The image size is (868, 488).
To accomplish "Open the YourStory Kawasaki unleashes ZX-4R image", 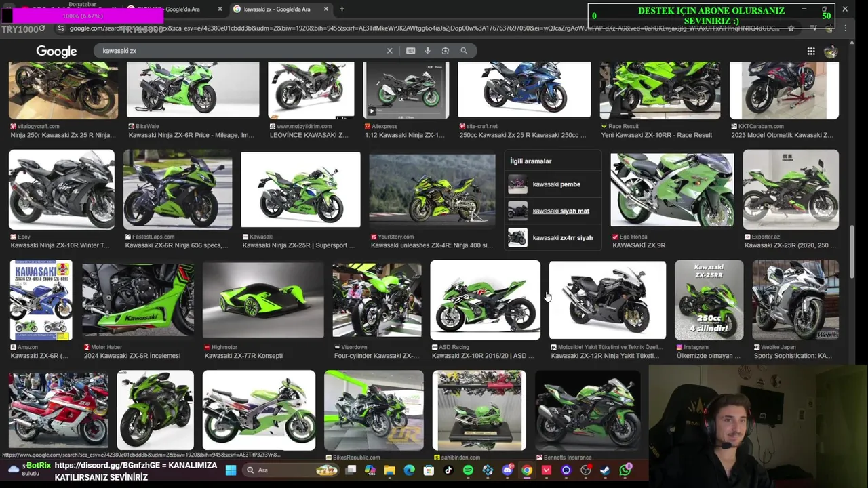I will pyautogui.click(x=432, y=189).
